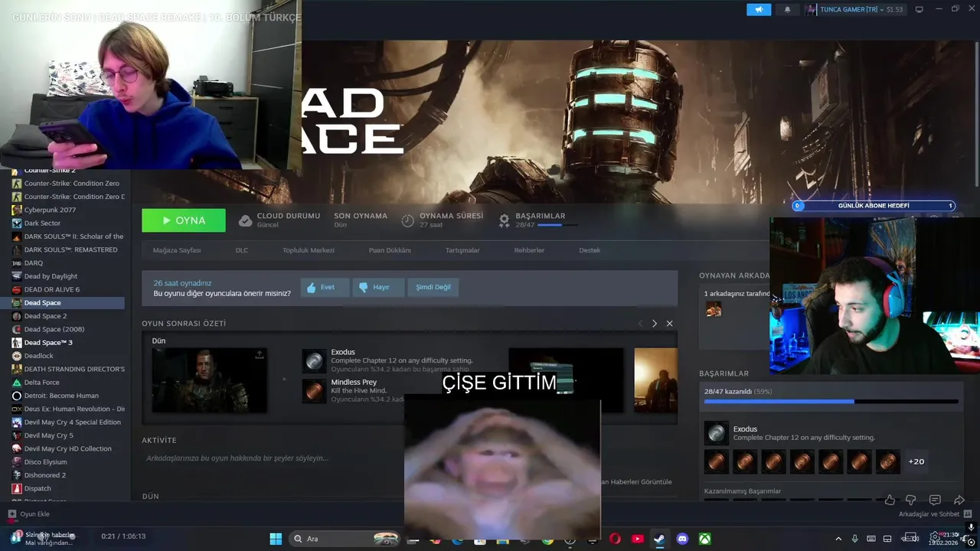This screenshot has width=980, height=551.
Task: Open Discord from the taskbar
Action: click(682, 539)
